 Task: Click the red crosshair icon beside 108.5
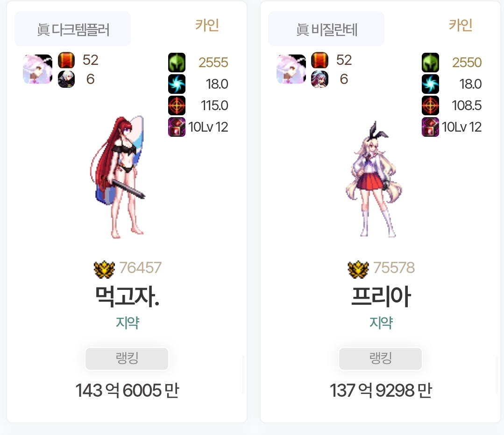click(x=430, y=105)
